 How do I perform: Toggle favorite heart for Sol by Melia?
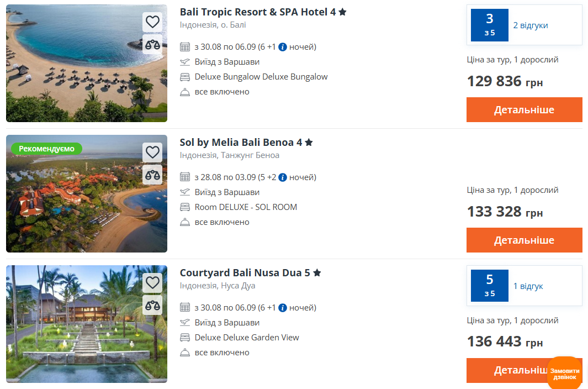point(152,152)
